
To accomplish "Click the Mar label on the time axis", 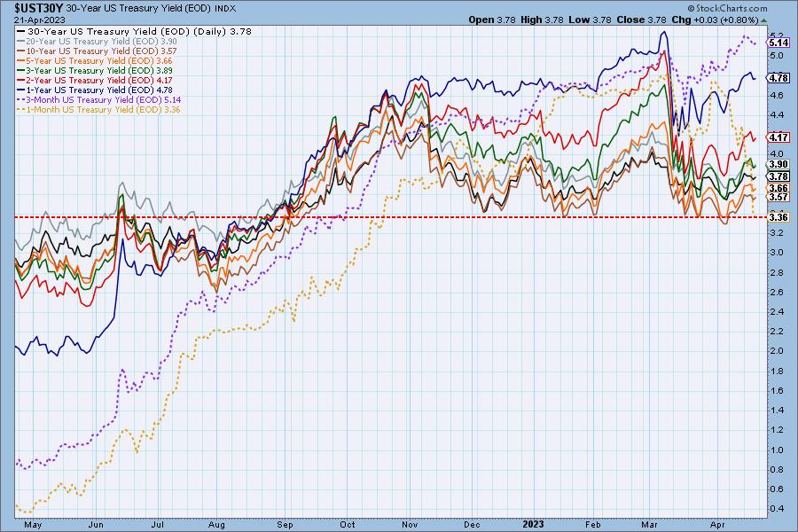I will tap(649, 525).
